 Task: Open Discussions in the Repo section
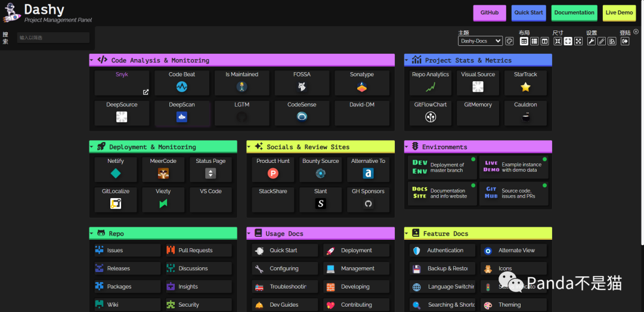(x=199, y=268)
